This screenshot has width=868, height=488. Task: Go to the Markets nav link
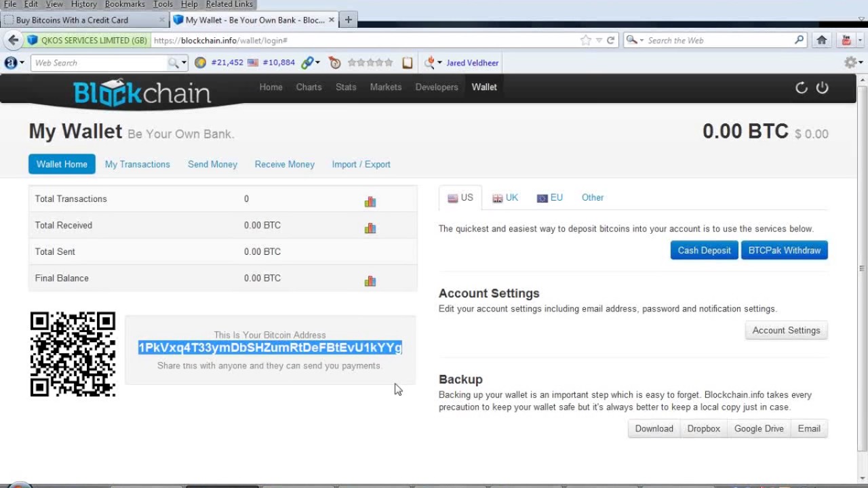386,87
